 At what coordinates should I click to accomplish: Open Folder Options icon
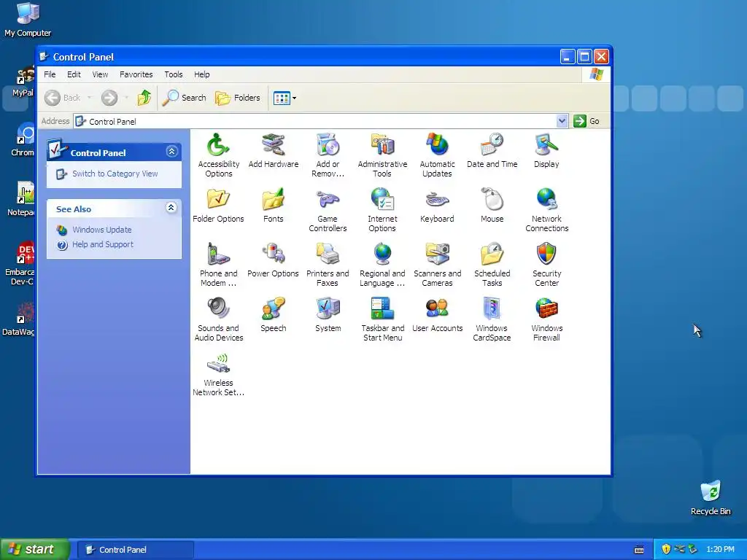pyautogui.click(x=219, y=199)
